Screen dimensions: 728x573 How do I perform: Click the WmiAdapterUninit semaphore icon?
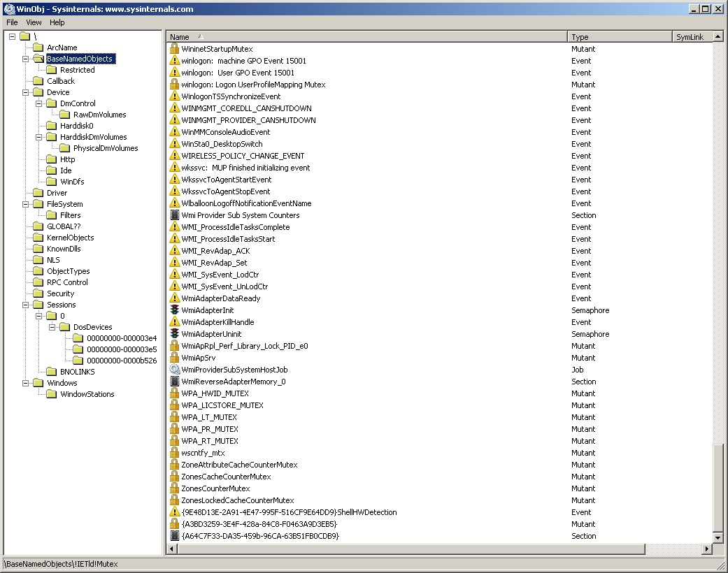pyautogui.click(x=175, y=334)
